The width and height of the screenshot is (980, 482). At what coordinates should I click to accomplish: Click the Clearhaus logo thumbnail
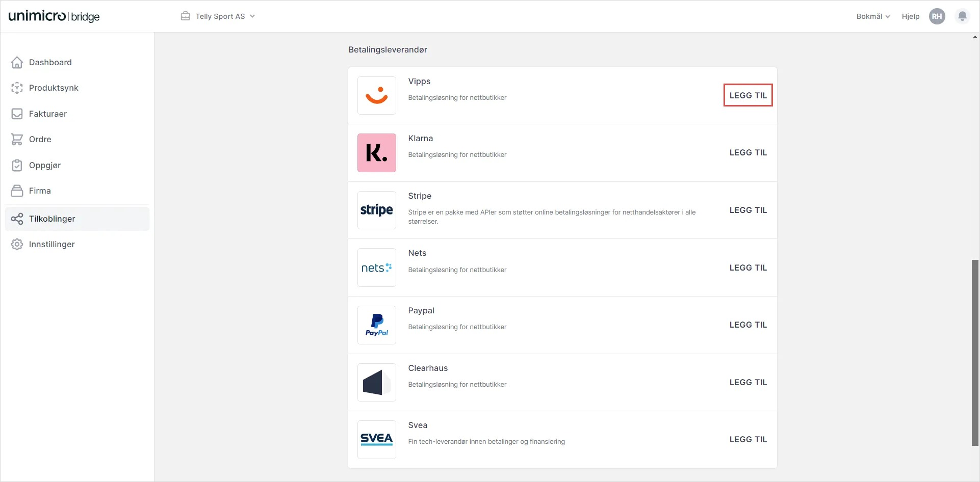point(377,382)
